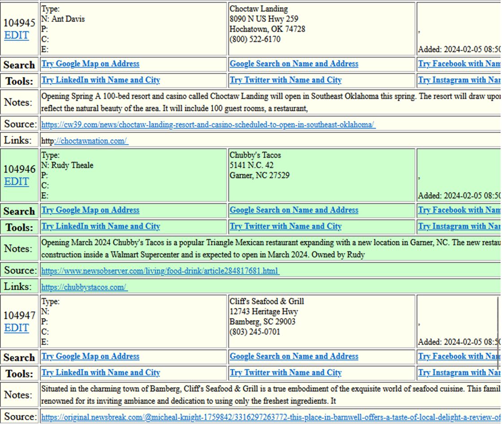Click the notes starting 'Opening March 2024 Chubby's Tacos'
Viewport: 504px width, 424px height.
click(271, 248)
